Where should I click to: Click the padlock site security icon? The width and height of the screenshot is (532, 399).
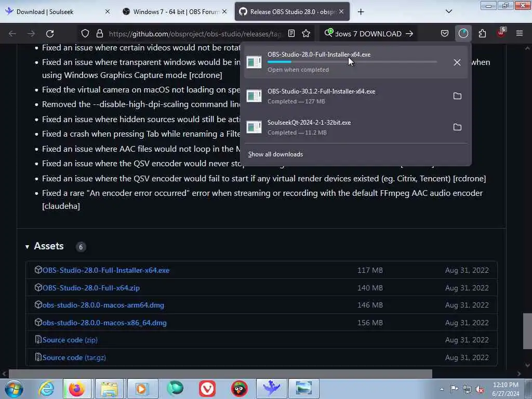[x=99, y=34]
